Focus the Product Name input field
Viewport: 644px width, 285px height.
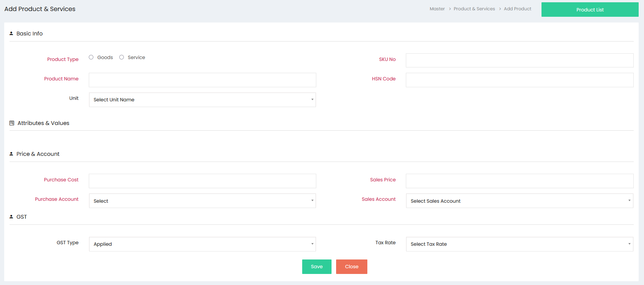[x=202, y=80]
